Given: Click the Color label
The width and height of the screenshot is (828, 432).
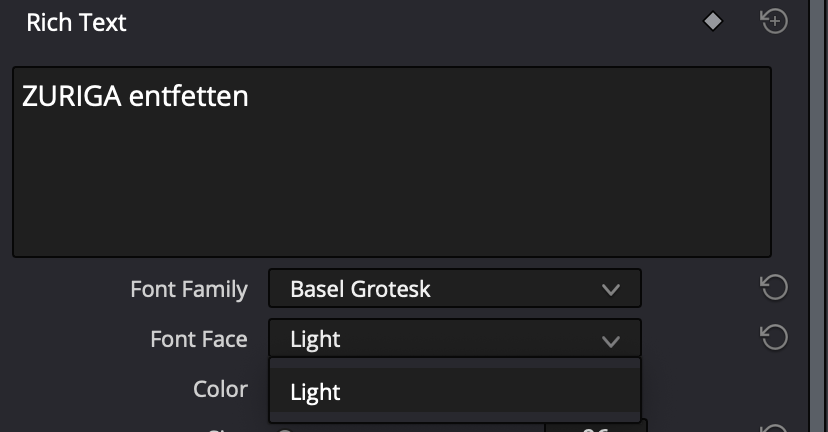Looking at the screenshot, I should coord(220,389).
